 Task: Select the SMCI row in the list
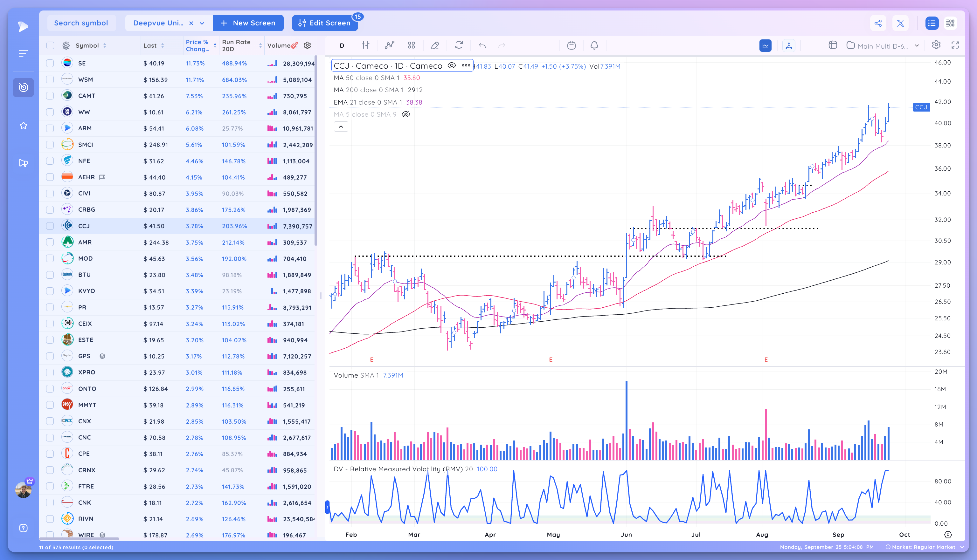click(x=177, y=145)
